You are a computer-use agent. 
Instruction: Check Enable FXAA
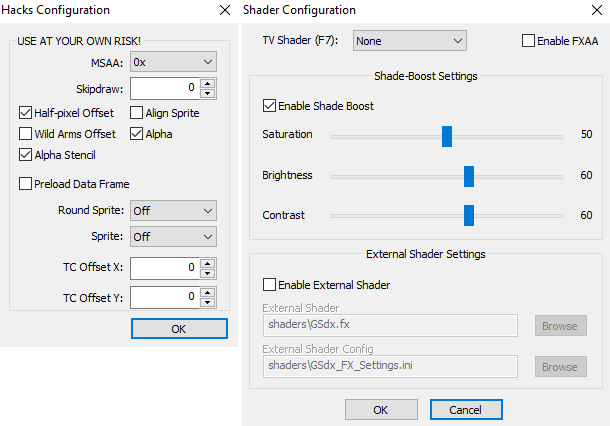coord(529,41)
